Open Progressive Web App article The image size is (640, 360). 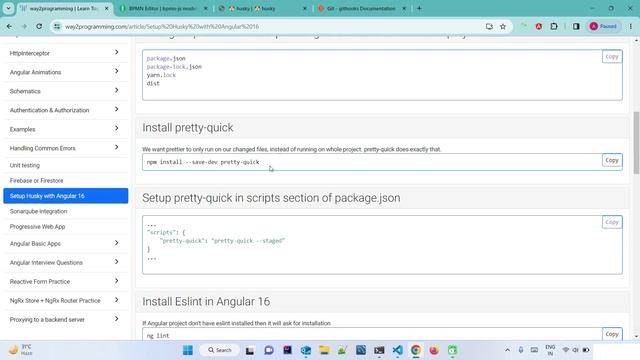click(x=65, y=227)
